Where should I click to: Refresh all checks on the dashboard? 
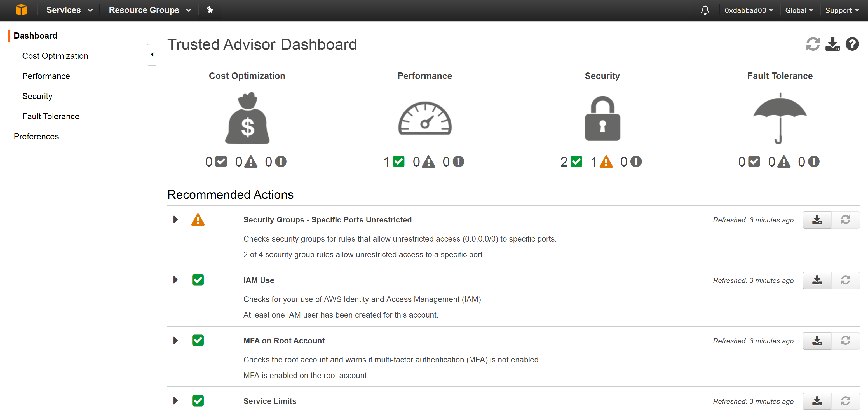pos(813,44)
